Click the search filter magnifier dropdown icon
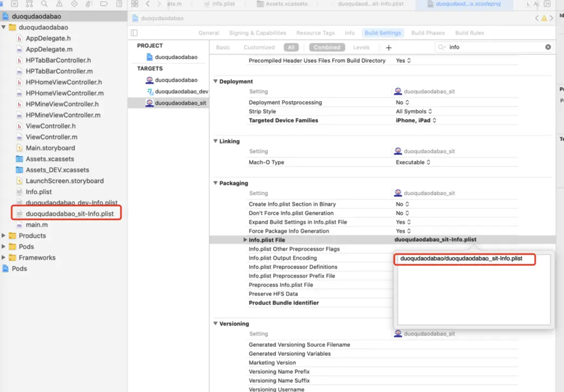The height and width of the screenshot is (392, 564). click(x=442, y=47)
